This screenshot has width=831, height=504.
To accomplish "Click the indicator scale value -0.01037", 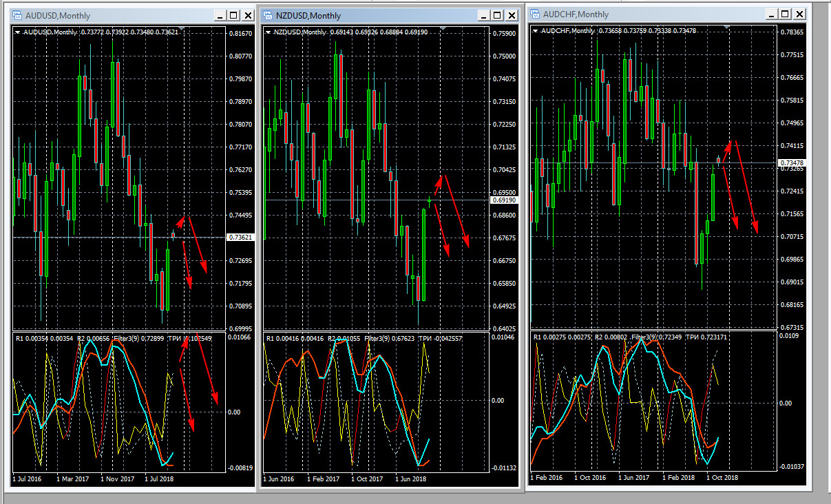I will (791, 467).
